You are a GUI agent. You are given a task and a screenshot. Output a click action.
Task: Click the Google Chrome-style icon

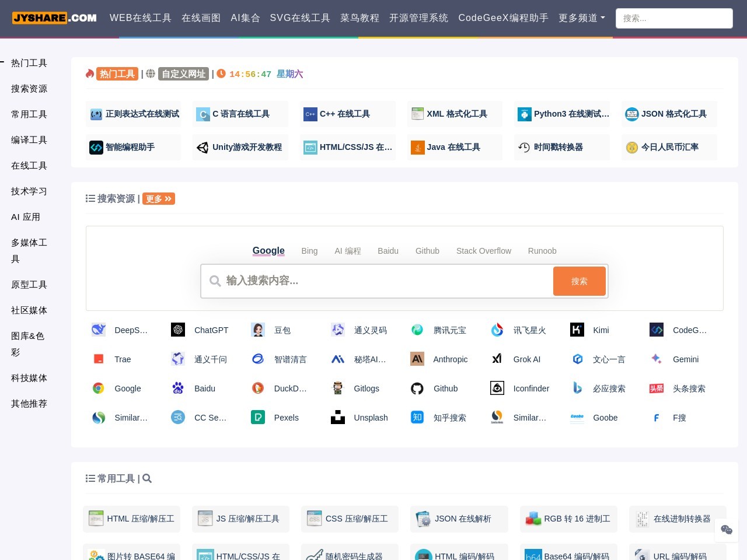click(x=98, y=388)
